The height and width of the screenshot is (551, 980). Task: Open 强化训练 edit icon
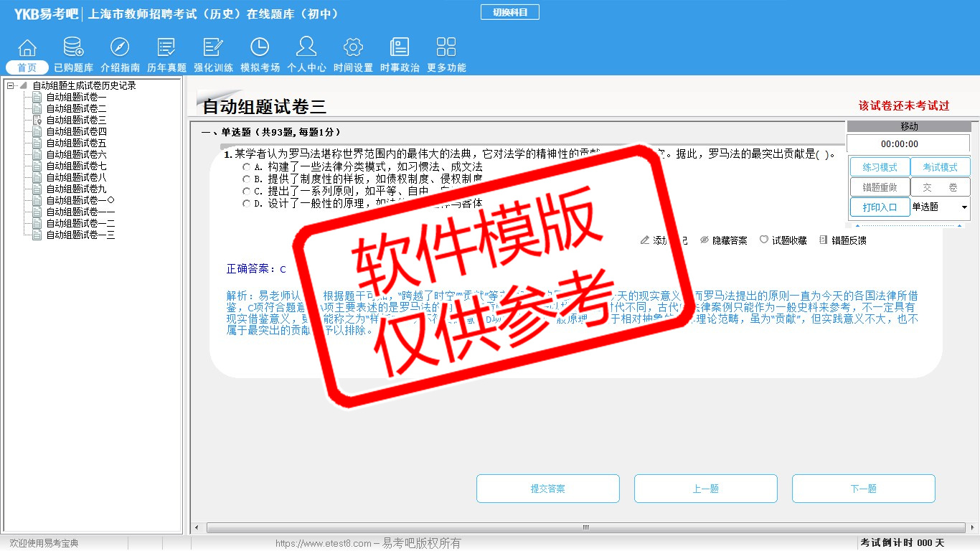pyautogui.click(x=213, y=47)
